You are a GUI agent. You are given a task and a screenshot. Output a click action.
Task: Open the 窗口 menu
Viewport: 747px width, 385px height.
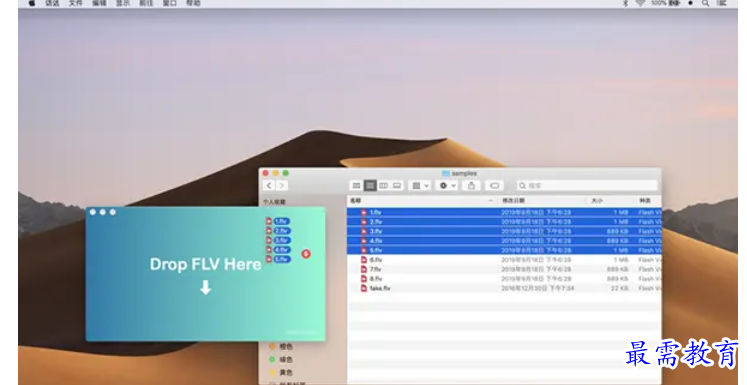170,3
